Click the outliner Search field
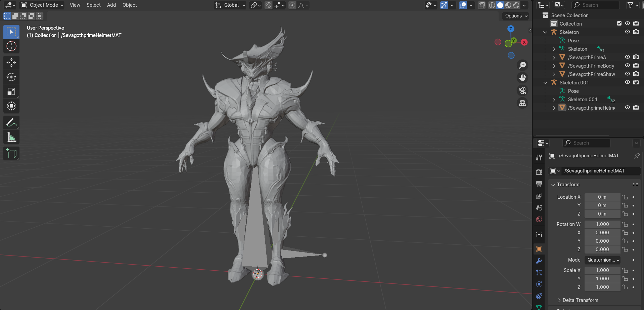This screenshot has width=644, height=310. pos(596,5)
